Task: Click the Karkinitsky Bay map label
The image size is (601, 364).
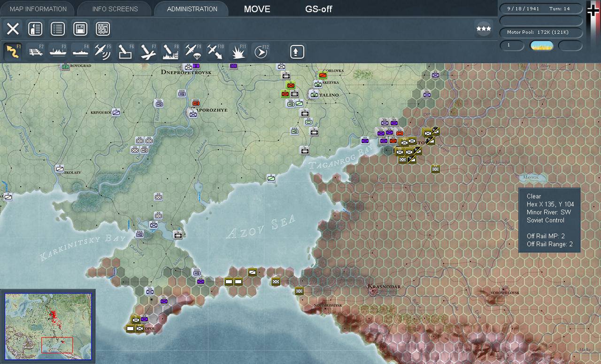Action: (x=83, y=248)
